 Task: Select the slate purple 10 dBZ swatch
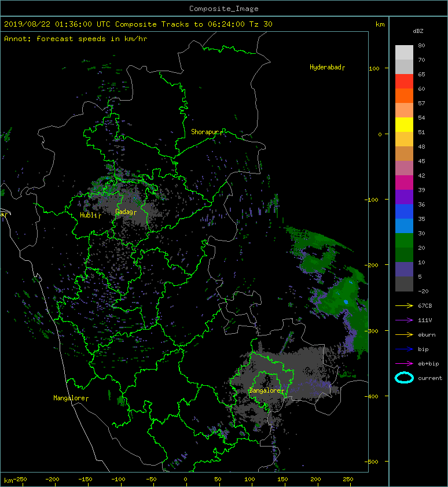click(x=404, y=269)
